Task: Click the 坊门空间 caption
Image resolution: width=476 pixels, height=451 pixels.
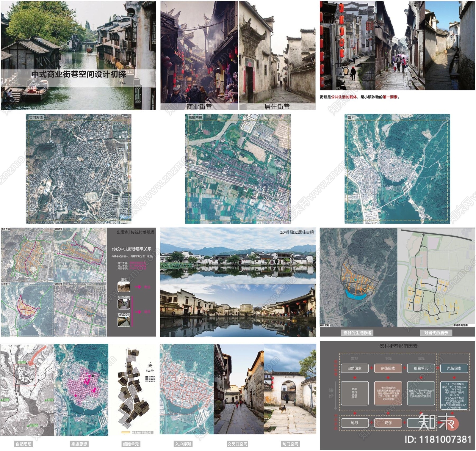Action: click(290, 444)
